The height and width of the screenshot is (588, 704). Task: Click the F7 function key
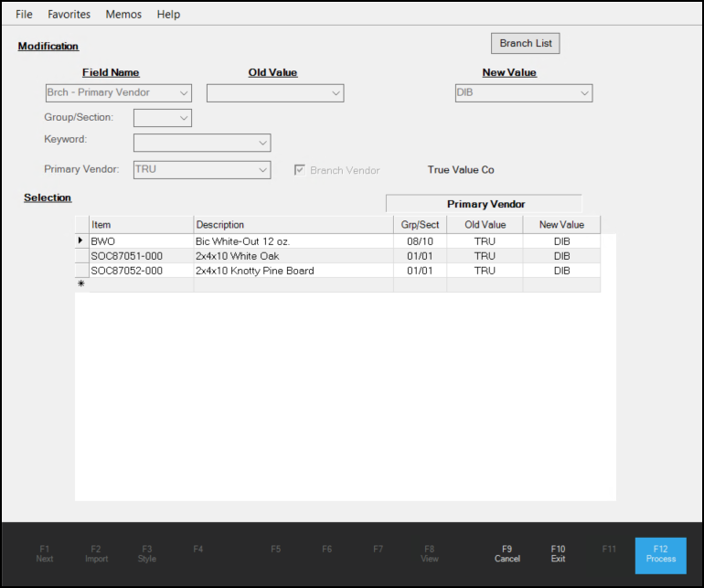(378, 549)
